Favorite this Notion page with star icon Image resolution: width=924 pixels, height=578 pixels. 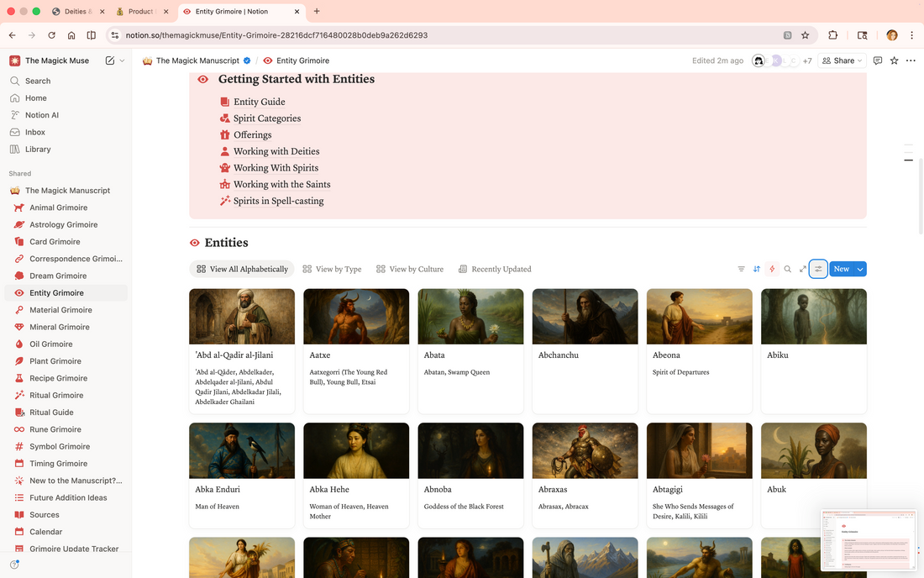pos(894,60)
